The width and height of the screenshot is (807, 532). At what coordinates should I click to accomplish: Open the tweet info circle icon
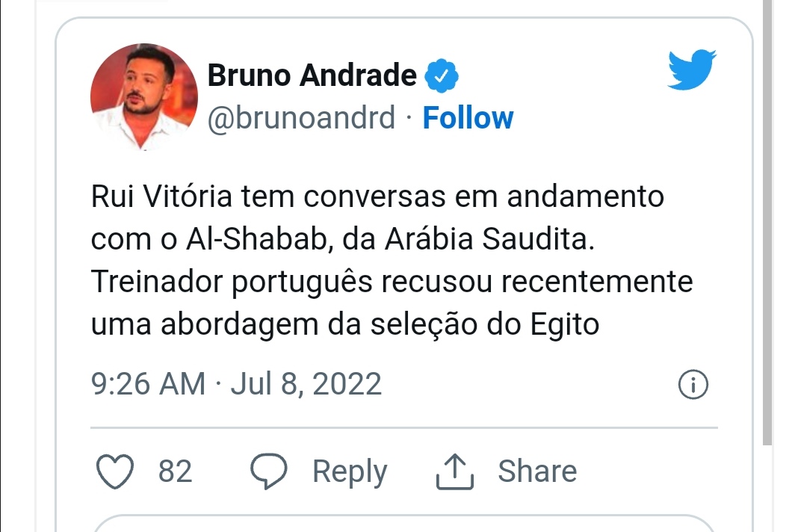693,384
